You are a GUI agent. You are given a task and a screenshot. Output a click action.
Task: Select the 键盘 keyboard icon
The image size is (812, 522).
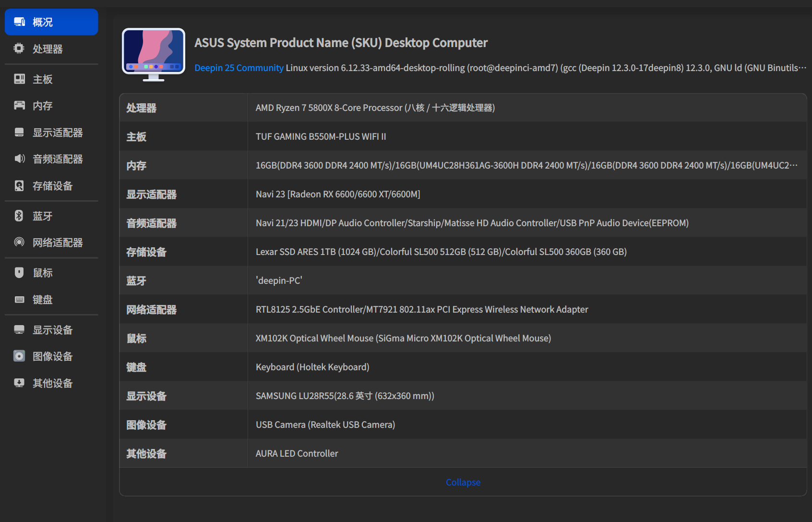coord(19,299)
